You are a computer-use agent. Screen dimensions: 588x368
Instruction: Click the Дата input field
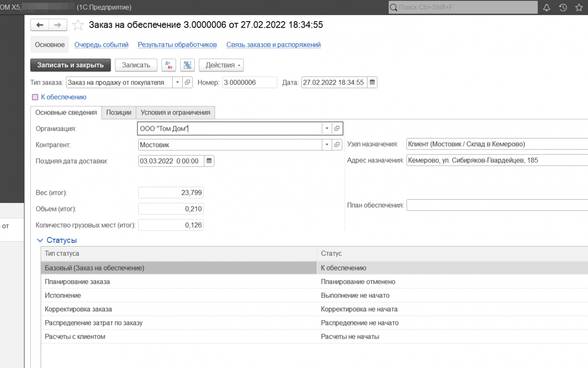(334, 82)
